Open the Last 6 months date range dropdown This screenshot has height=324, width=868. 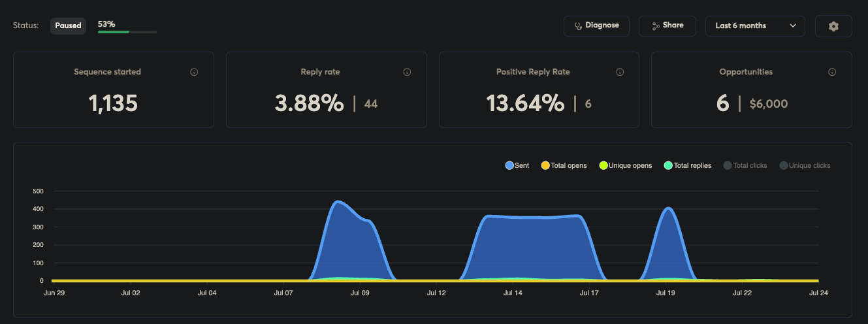756,25
